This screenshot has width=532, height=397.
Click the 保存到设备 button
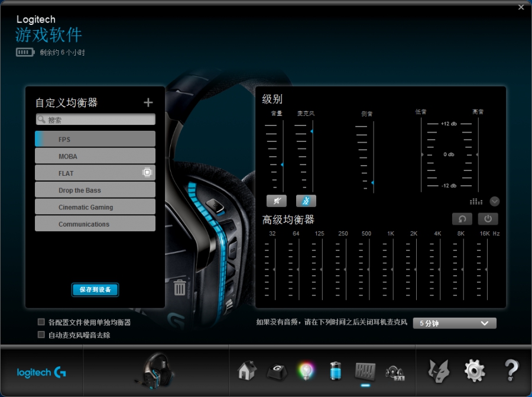tap(95, 289)
